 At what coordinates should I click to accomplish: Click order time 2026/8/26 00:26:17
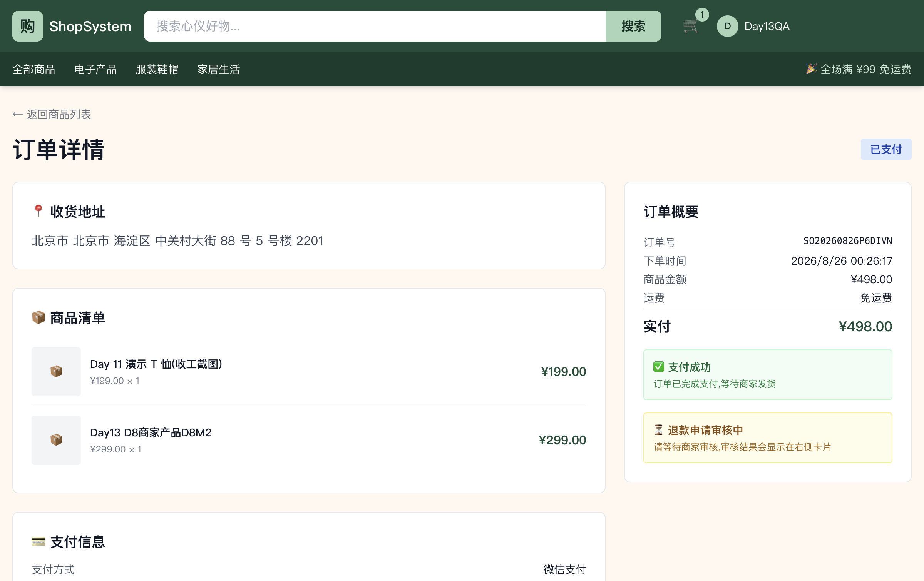(x=841, y=261)
